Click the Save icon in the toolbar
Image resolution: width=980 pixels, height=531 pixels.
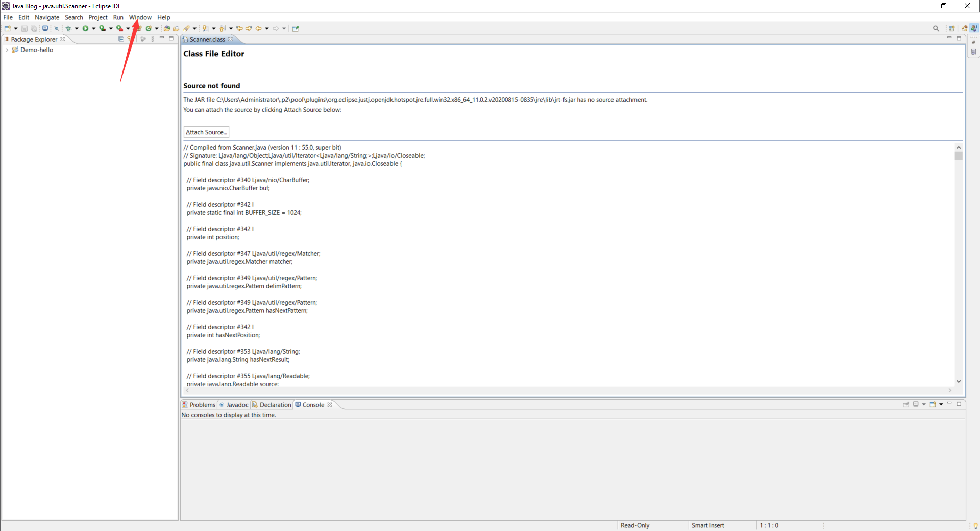pos(24,28)
